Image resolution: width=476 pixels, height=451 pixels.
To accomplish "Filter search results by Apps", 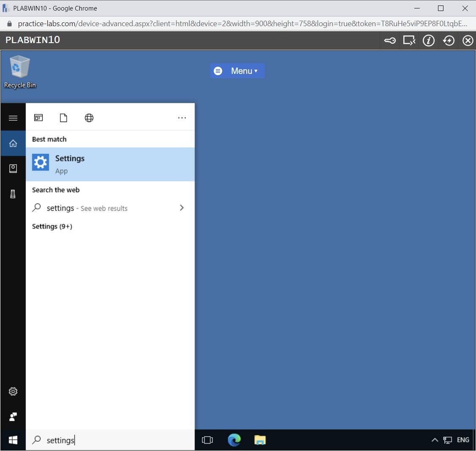I will click(38, 118).
